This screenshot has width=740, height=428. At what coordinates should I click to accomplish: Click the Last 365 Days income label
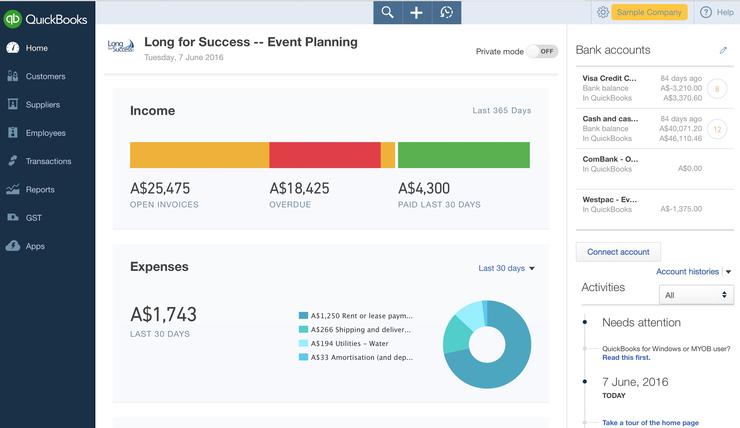coord(502,110)
